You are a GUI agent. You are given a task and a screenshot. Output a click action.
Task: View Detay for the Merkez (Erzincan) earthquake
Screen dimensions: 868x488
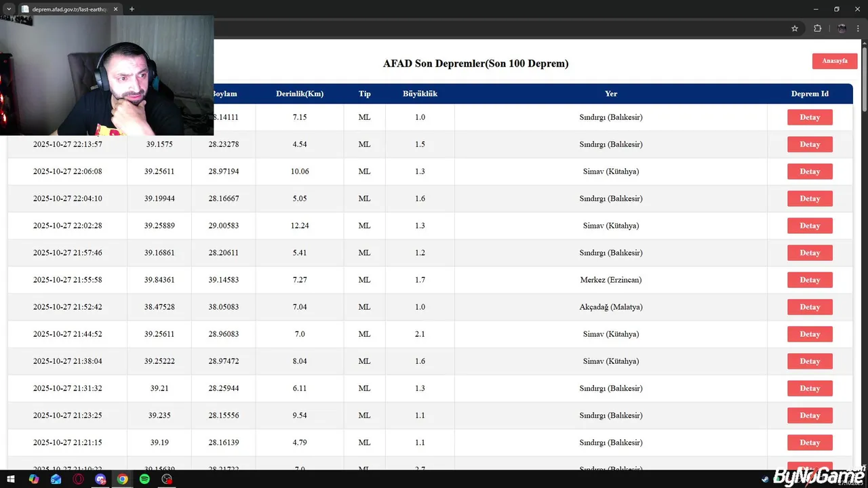(810, 280)
